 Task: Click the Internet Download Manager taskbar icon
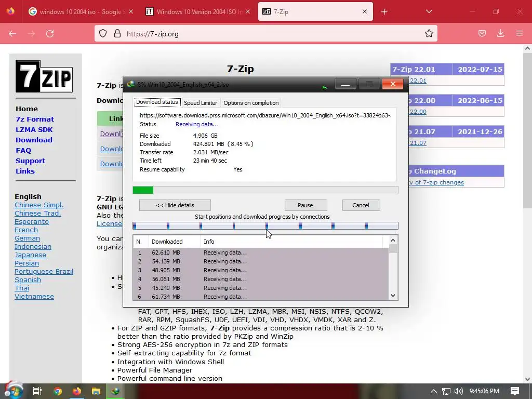pyautogui.click(x=115, y=391)
